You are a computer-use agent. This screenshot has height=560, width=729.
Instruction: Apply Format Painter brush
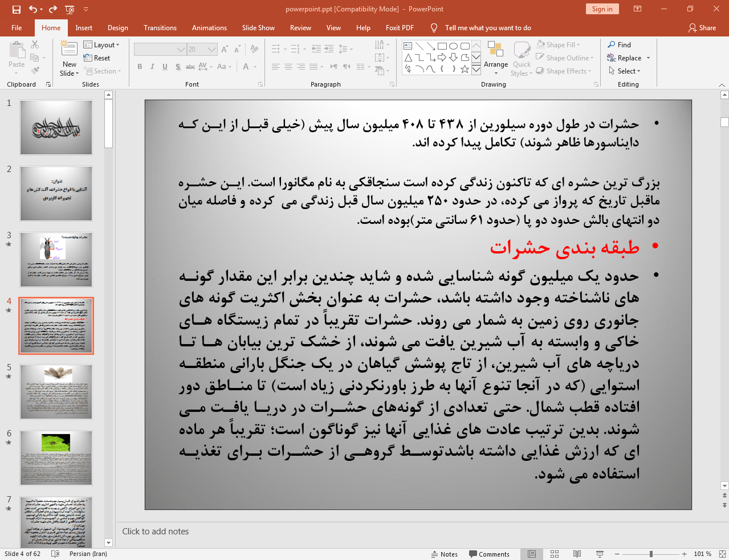pyautogui.click(x=35, y=71)
